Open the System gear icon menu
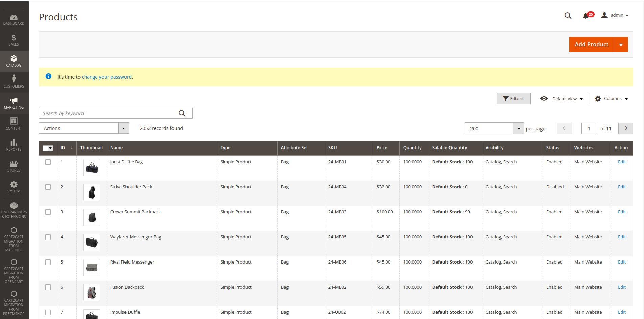 pos(14,187)
